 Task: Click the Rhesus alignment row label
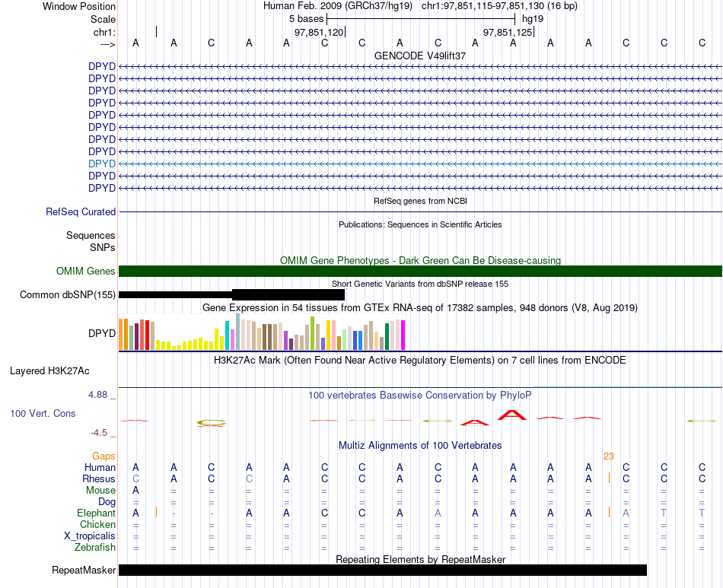99,478
